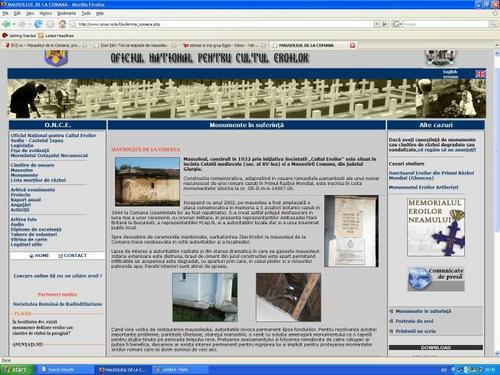
Task: Click the stop loading icon
Action: coord(50,24)
